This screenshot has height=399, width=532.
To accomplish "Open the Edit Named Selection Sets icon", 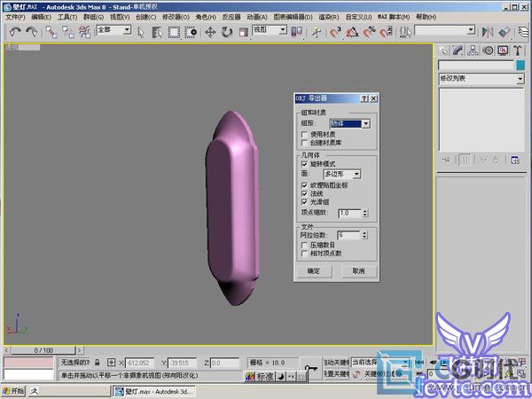I will [x=405, y=32].
